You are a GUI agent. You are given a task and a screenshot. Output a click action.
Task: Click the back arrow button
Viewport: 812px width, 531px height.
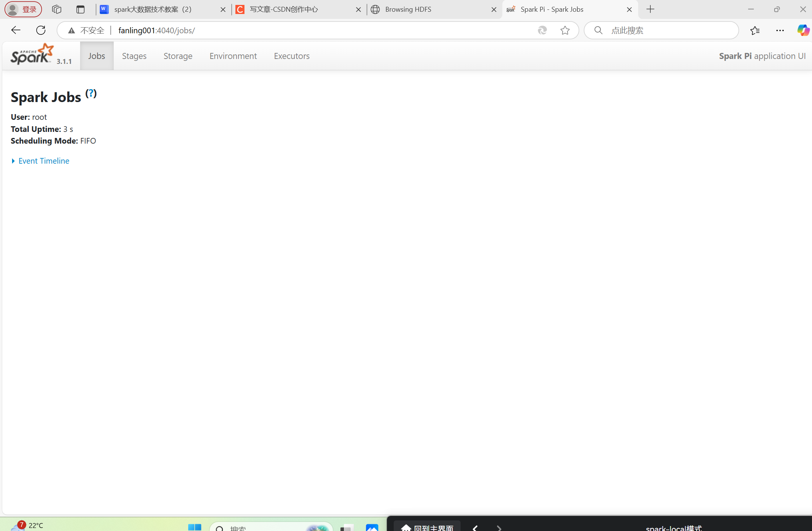(15, 30)
